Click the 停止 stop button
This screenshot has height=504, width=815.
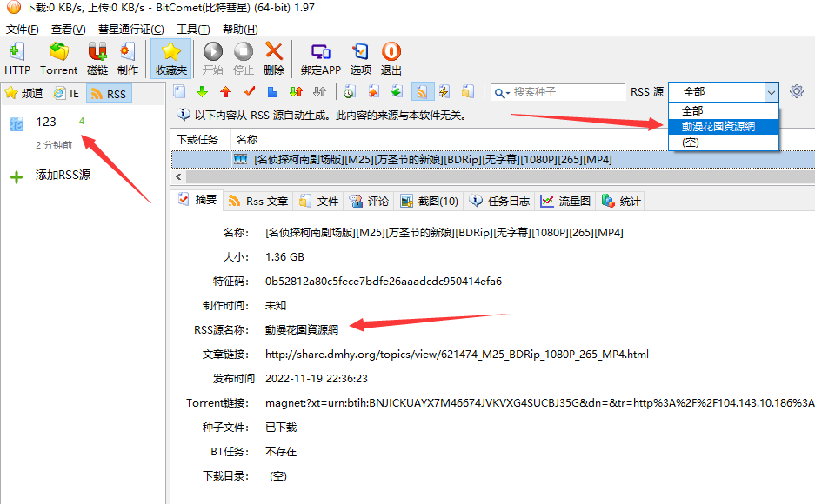244,58
